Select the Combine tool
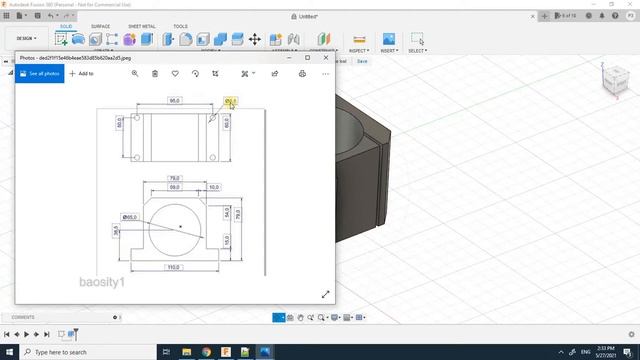 (220, 39)
